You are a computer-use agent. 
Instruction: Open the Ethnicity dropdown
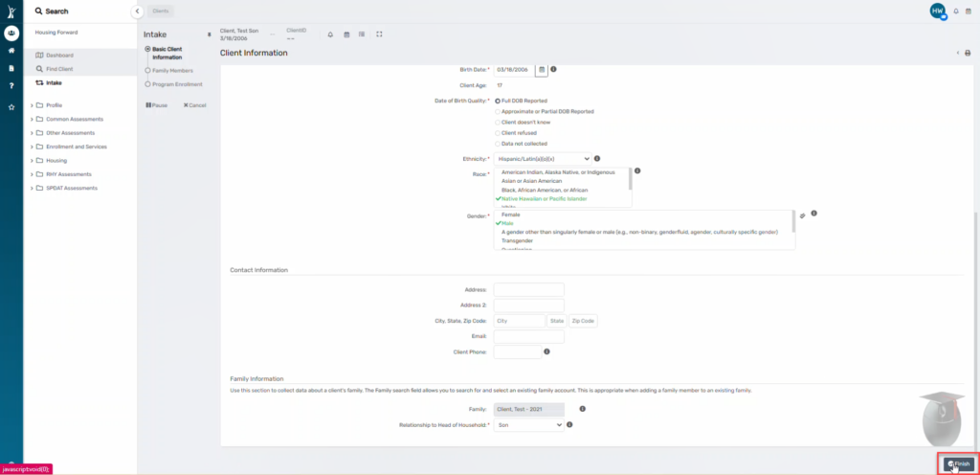coord(543,159)
